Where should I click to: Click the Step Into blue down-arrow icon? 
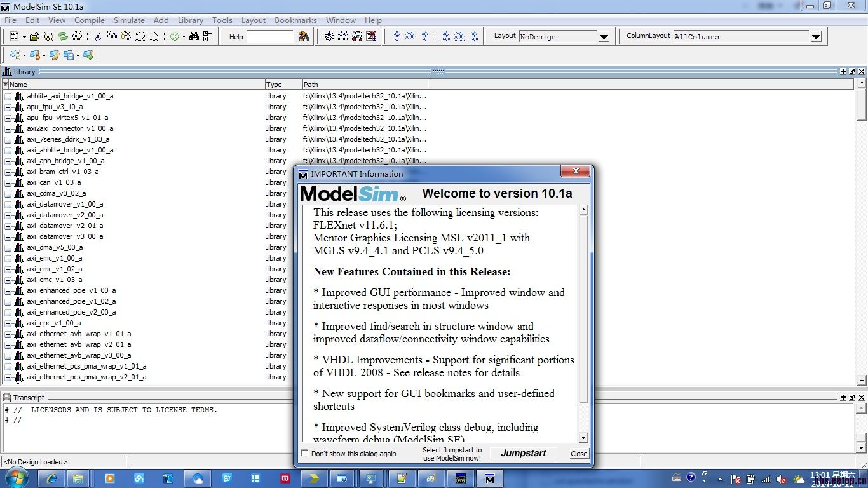[397, 37]
